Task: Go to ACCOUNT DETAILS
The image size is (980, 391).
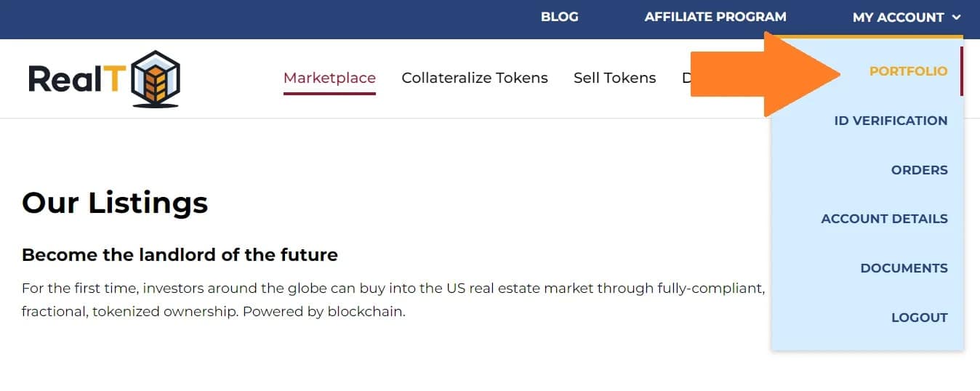Action: [884, 219]
